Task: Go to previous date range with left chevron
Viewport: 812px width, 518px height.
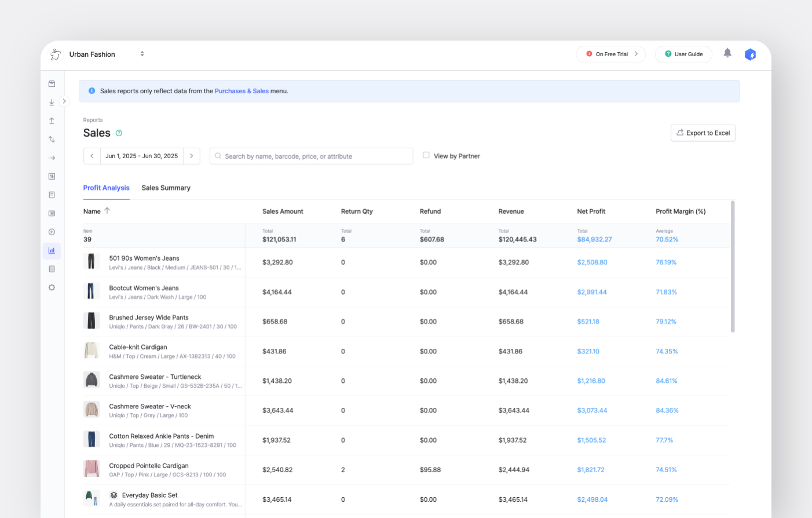Action: pyautogui.click(x=92, y=156)
